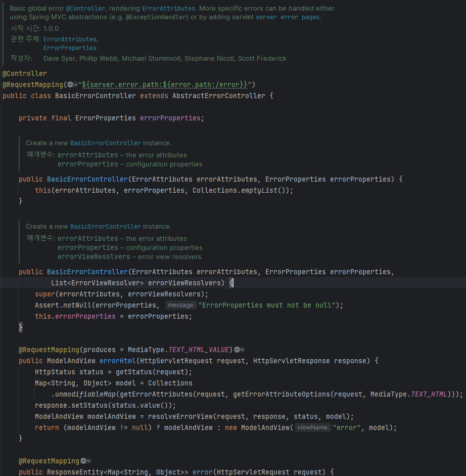This screenshot has height=476, width=466.
Task: Click the "${server.error.path:${error.path:/error}}" mapping string
Action: click(165, 84)
